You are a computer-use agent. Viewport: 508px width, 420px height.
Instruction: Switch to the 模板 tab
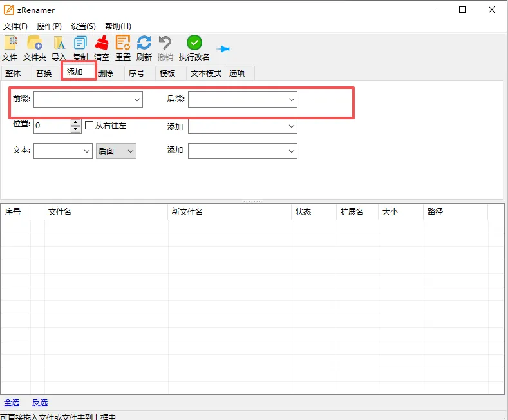tap(171, 73)
